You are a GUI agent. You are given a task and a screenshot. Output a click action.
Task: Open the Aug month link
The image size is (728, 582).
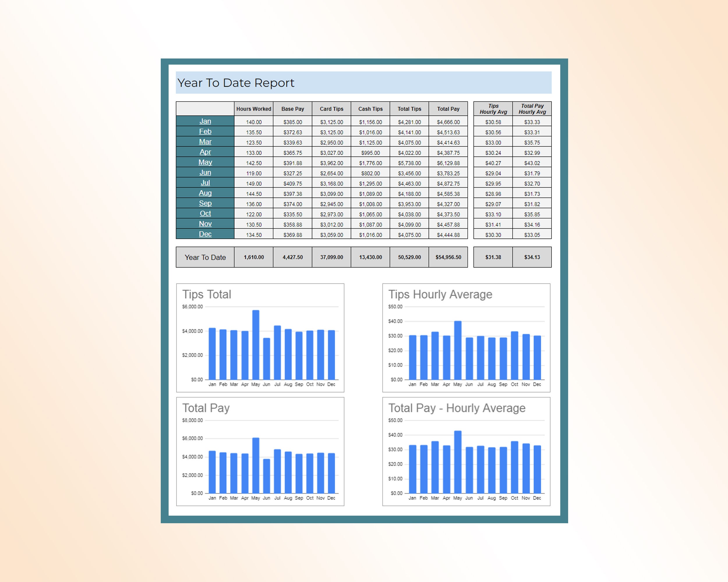205,193
